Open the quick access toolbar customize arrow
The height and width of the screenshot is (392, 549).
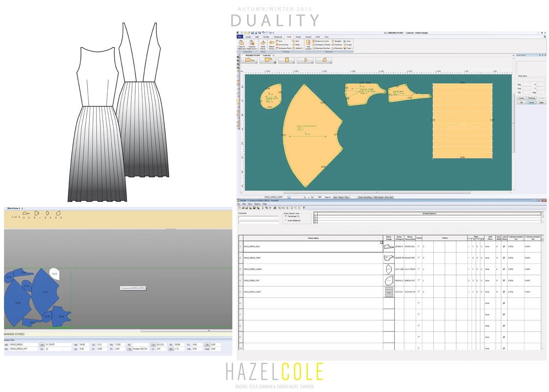point(273,32)
